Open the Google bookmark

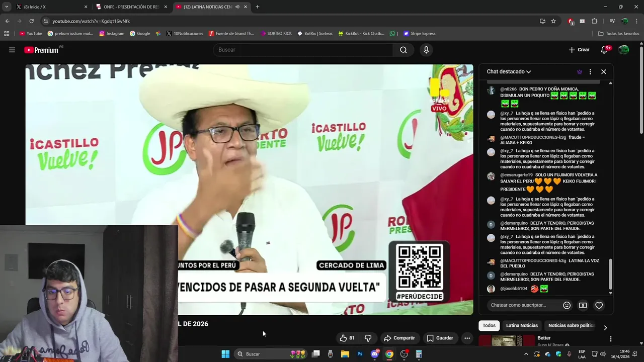pos(140,34)
